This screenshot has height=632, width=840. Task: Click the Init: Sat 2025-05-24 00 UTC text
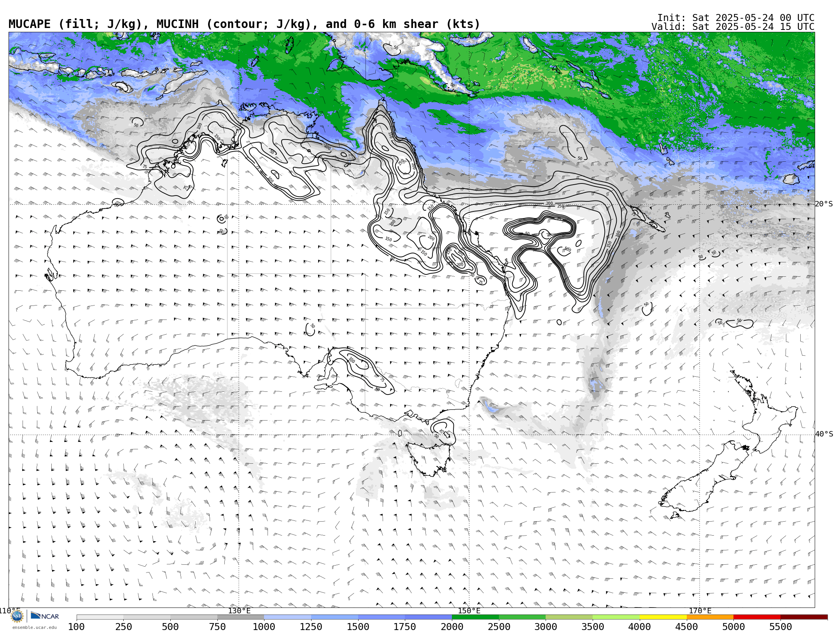tap(736, 18)
